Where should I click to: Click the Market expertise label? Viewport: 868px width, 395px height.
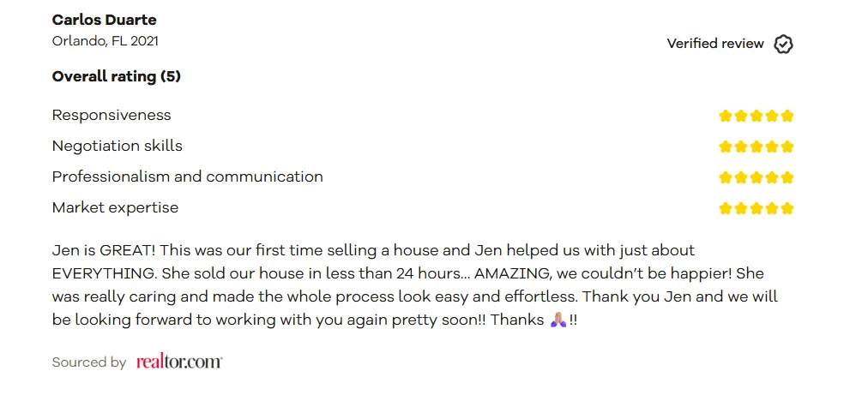pos(115,208)
